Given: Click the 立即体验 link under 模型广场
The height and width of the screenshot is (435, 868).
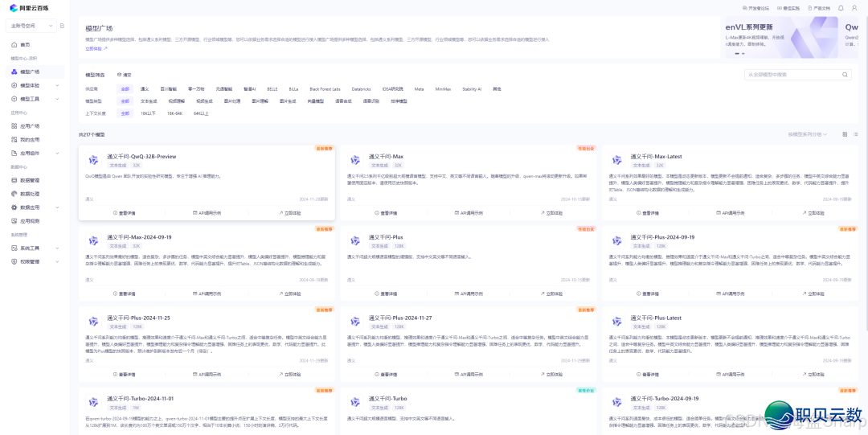Looking at the screenshot, I should click(96, 49).
